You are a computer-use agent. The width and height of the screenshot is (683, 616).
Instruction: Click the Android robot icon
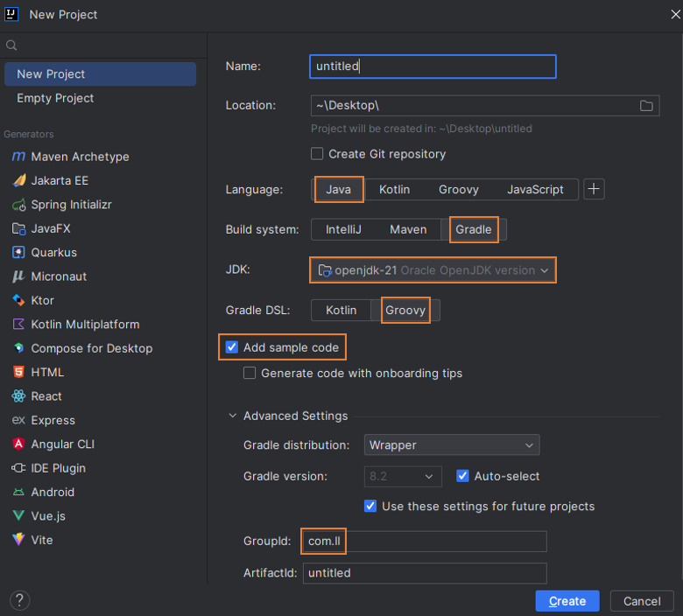18,492
